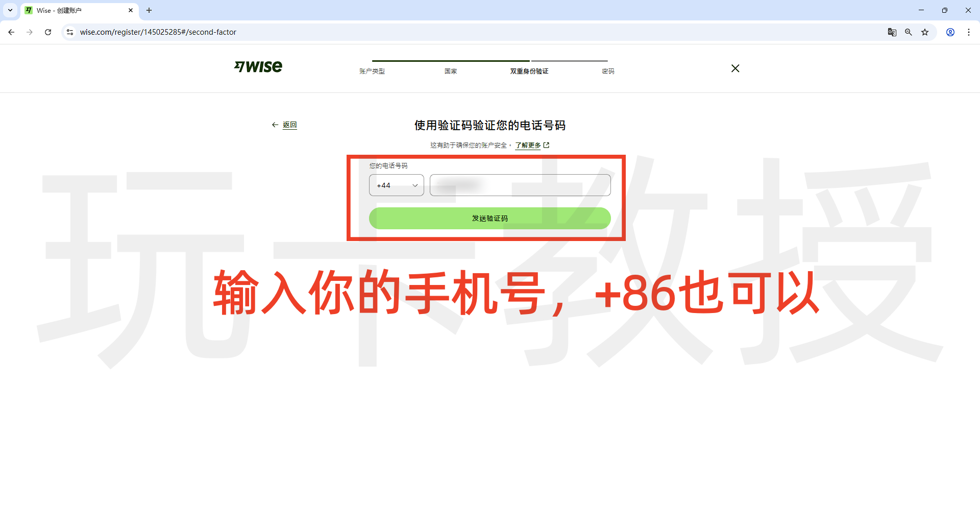
Task: Click the address bar URL
Action: tap(158, 32)
